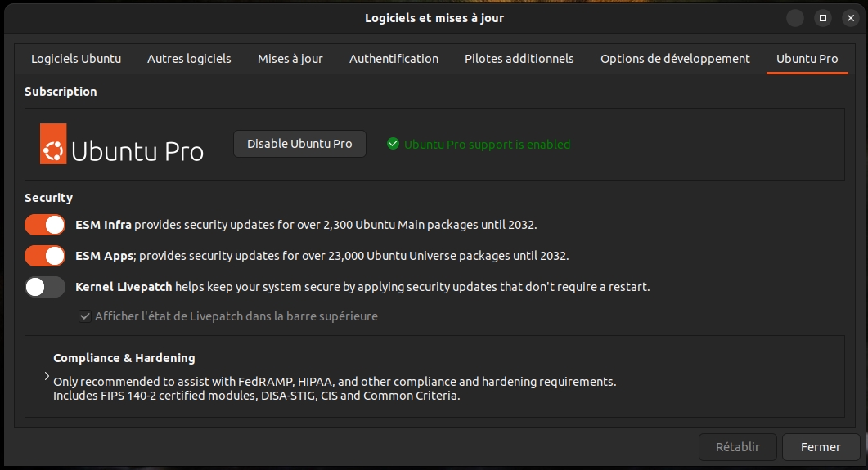Screen dimensions: 868x470
Task: Maximize the Logiciels et mises à jour window
Action: coord(823,18)
